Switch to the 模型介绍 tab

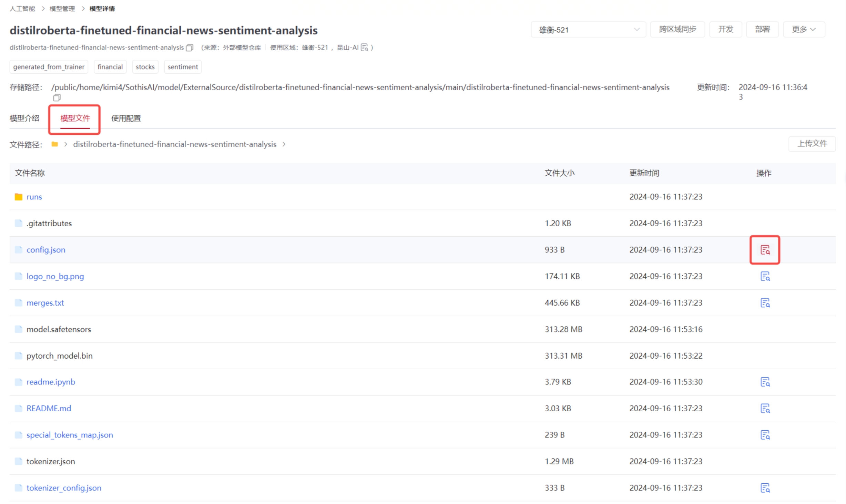[x=24, y=118]
